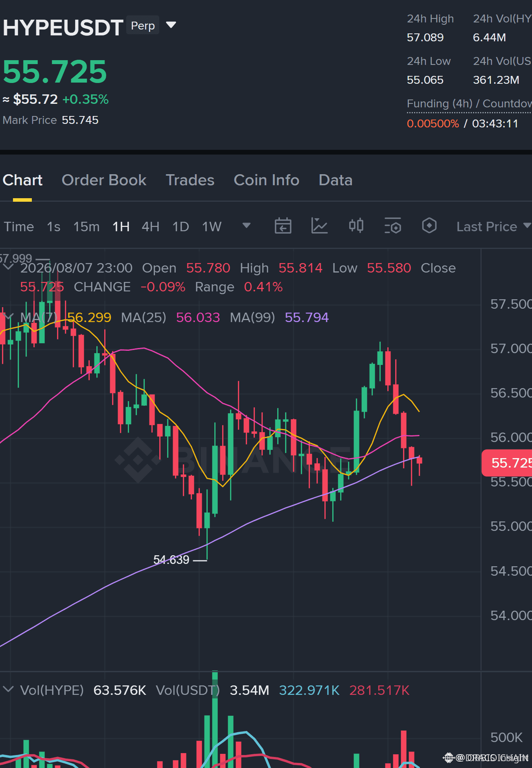Select the 1W interval
Screen dimensions: 532x768
(x=212, y=227)
